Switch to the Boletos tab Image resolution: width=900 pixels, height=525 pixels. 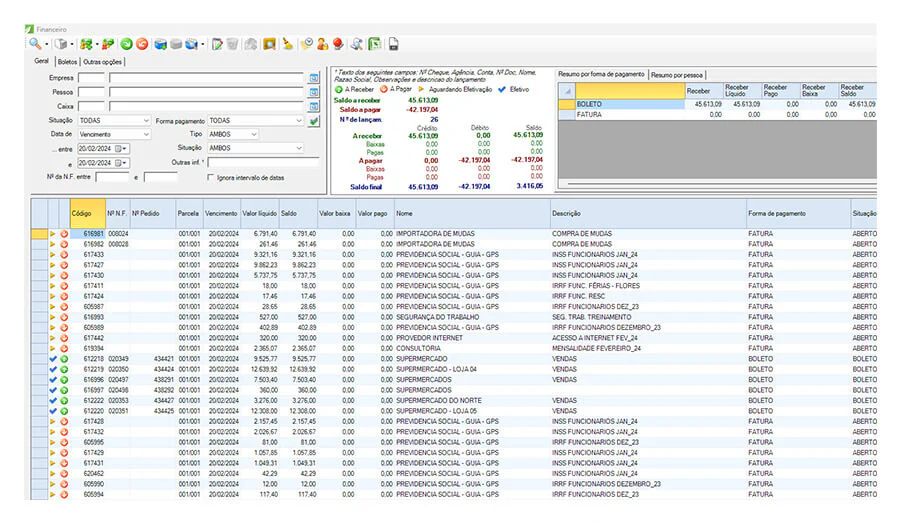coord(67,61)
